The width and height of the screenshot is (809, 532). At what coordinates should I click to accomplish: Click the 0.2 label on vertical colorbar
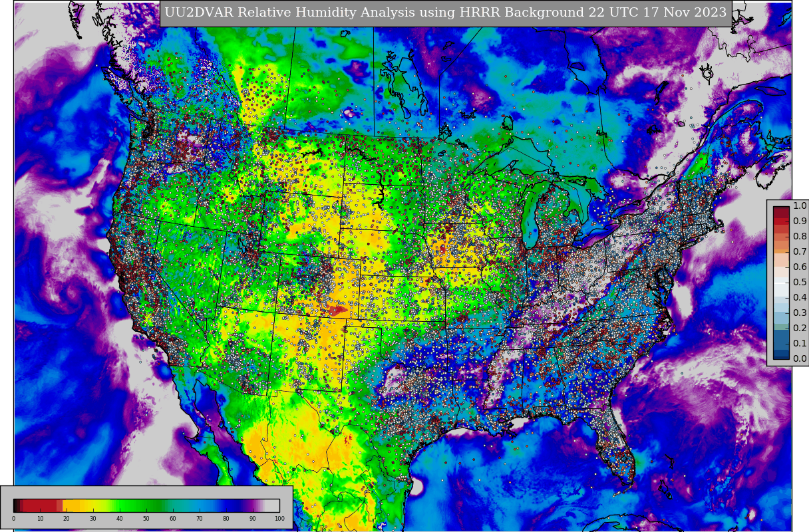tap(800, 329)
